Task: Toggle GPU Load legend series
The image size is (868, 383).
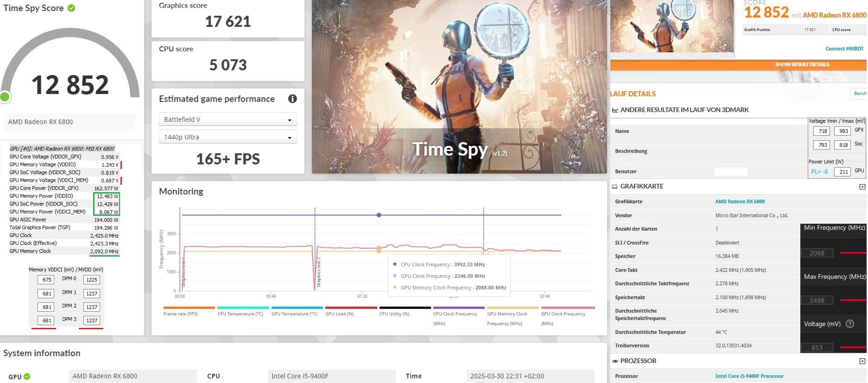Action: point(351,311)
